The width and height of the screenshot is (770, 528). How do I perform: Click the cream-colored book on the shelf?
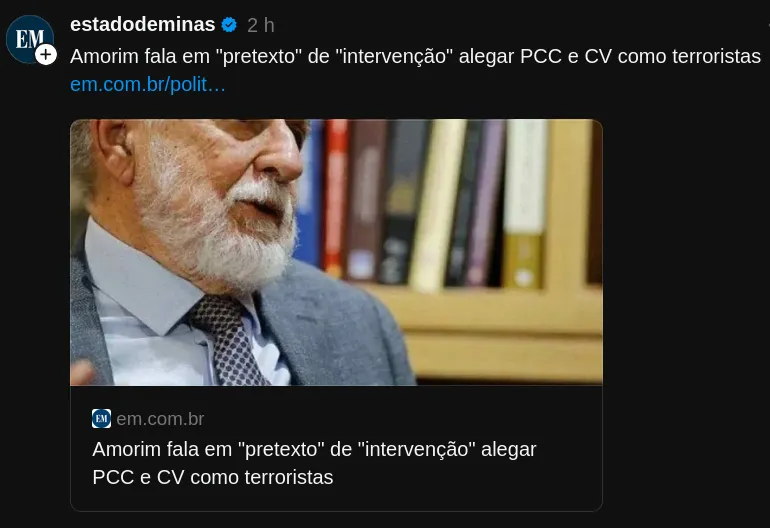coord(437,204)
